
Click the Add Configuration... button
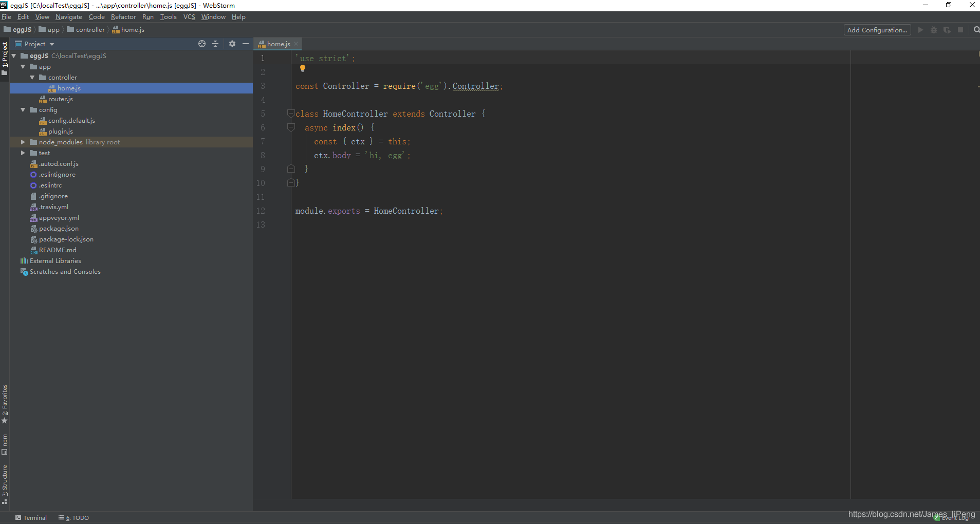click(877, 30)
